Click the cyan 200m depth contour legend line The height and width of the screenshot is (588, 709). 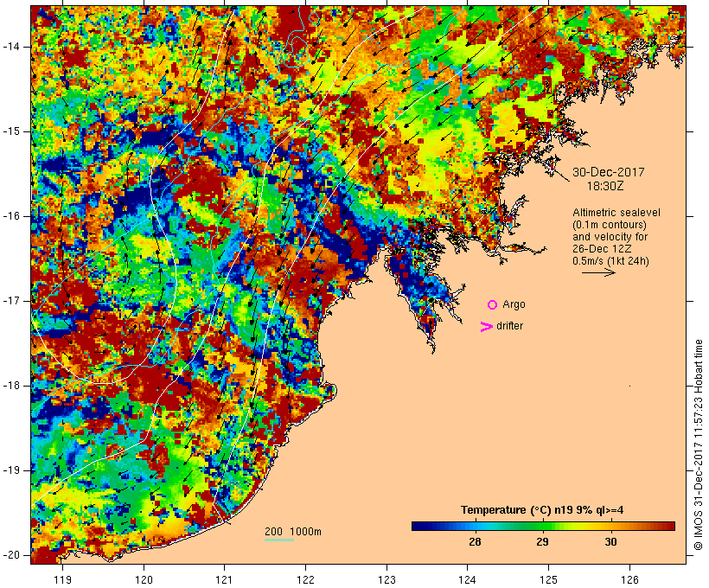(x=279, y=540)
